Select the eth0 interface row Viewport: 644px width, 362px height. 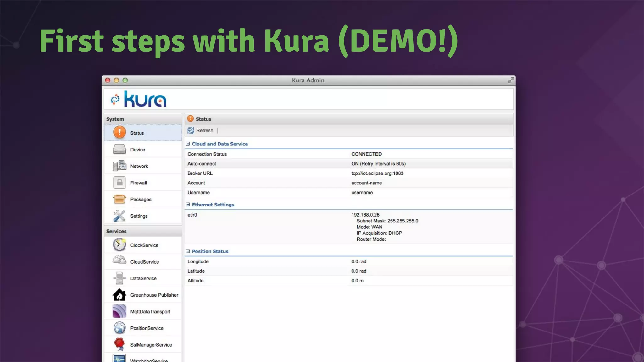(x=349, y=227)
